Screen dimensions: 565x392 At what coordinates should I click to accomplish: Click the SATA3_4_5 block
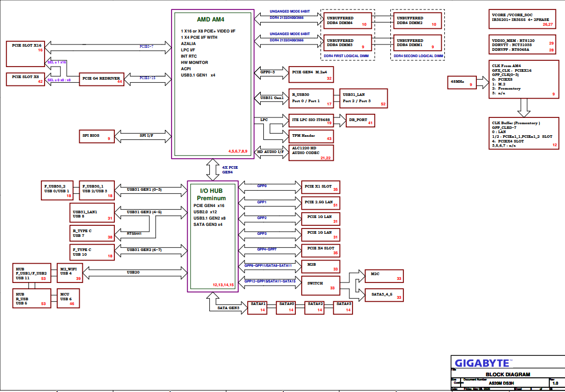pyautogui.click(x=384, y=295)
